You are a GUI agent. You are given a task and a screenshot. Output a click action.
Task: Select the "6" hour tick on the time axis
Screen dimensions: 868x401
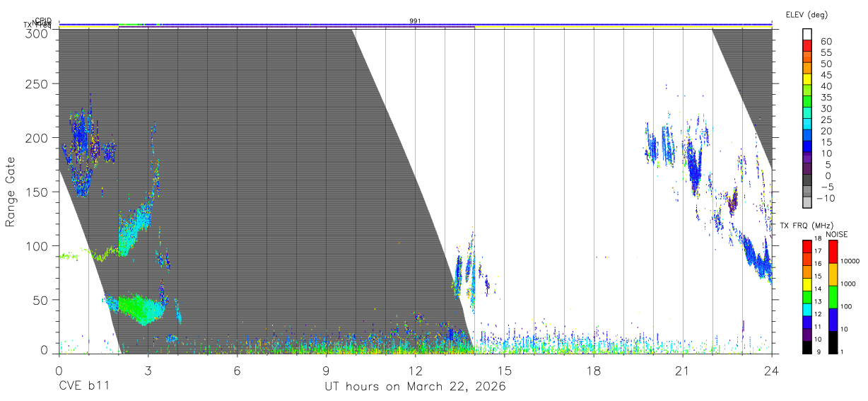coord(237,370)
